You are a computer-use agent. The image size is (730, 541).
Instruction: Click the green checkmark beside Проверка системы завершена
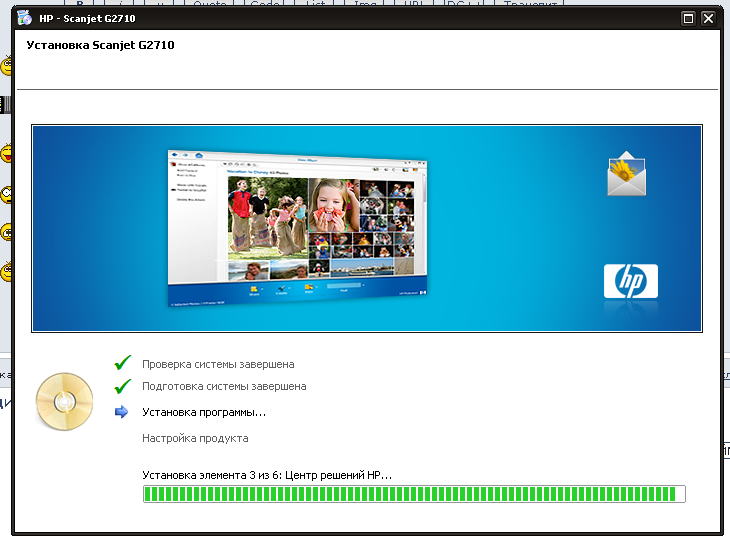(x=122, y=363)
